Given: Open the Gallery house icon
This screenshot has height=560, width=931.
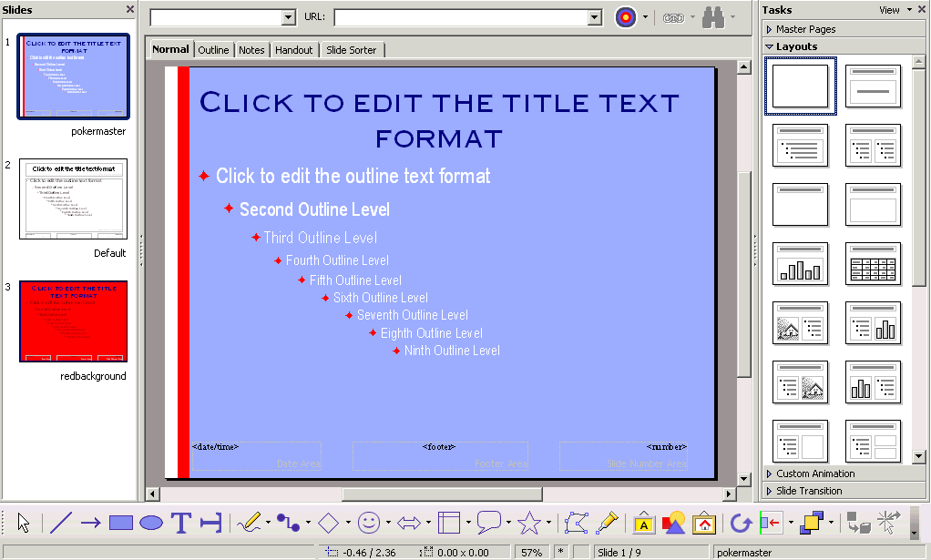Looking at the screenshot, I should tap(704, 523).
